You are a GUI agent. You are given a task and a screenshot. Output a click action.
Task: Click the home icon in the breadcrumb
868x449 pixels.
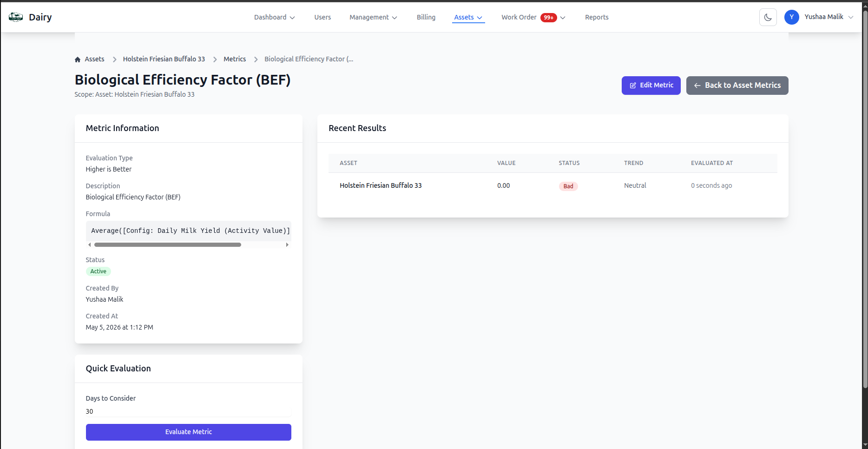point(78,59)
